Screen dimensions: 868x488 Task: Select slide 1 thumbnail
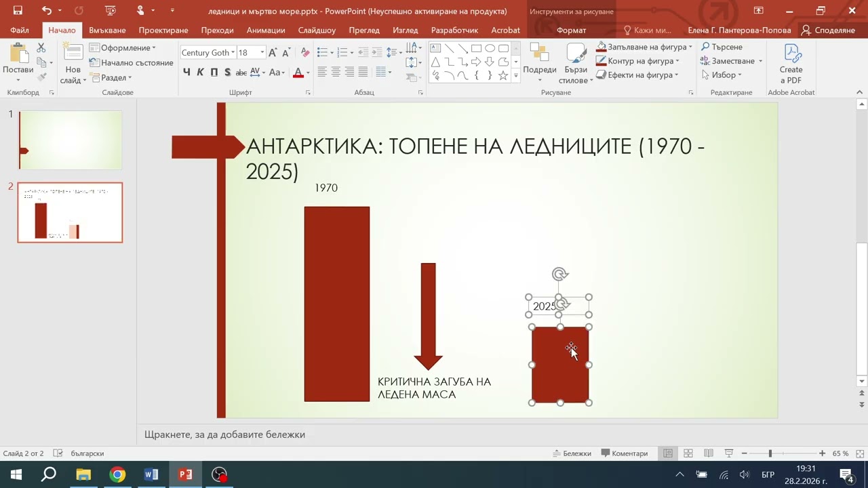(71, 140)
